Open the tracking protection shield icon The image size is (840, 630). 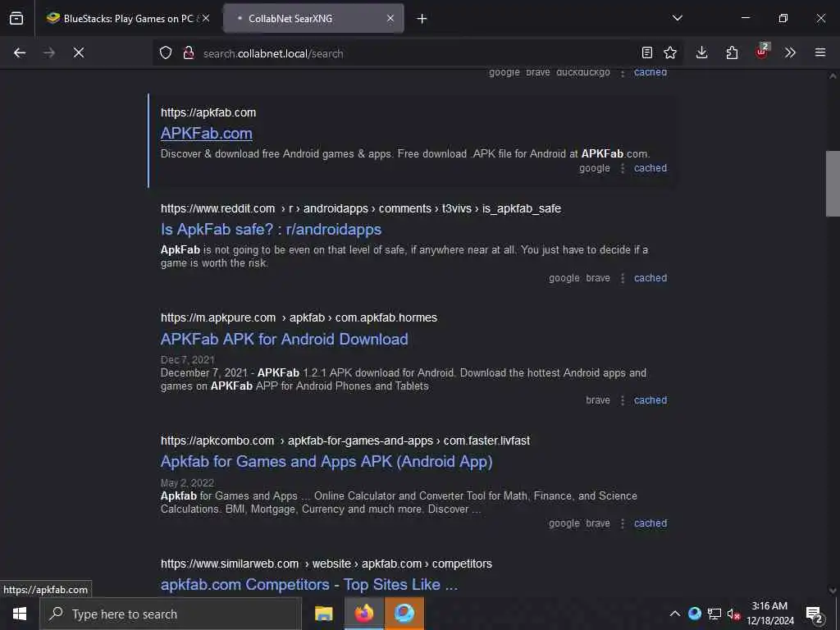tap(166, 52)
